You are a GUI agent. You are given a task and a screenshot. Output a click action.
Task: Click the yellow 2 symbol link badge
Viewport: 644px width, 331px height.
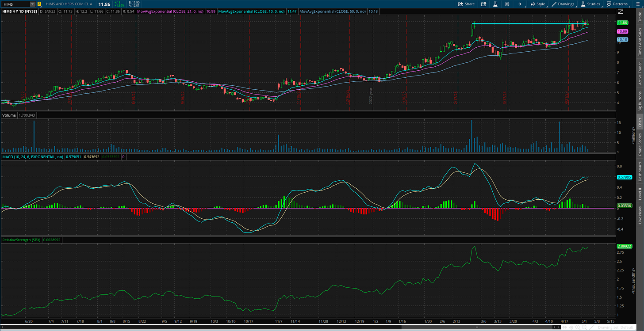(x=39, y=4)
